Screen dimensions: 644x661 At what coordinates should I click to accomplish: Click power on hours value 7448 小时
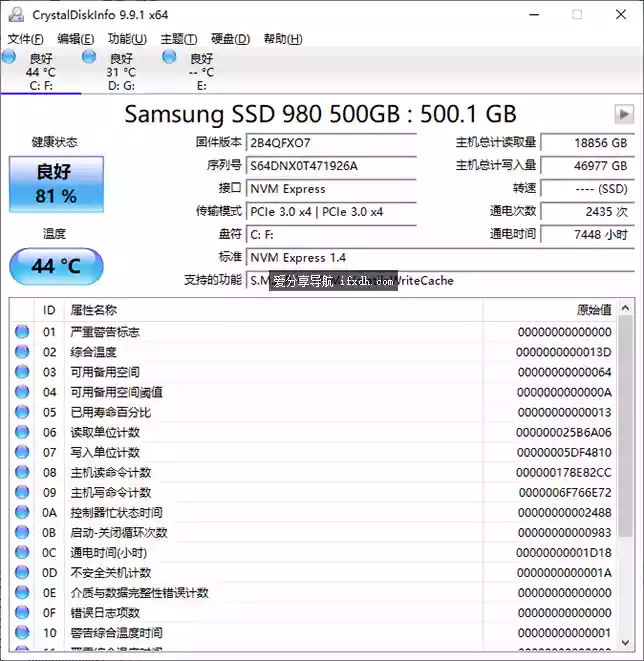click(588, 235)
